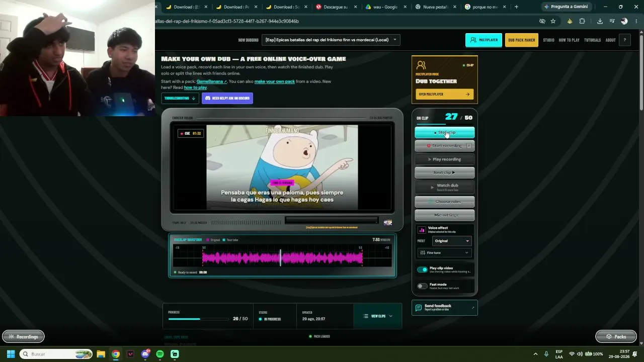Click the crossed-out eye icon in address bar
The width and height of the screenshot is (644, 362).
pos(542,21)
